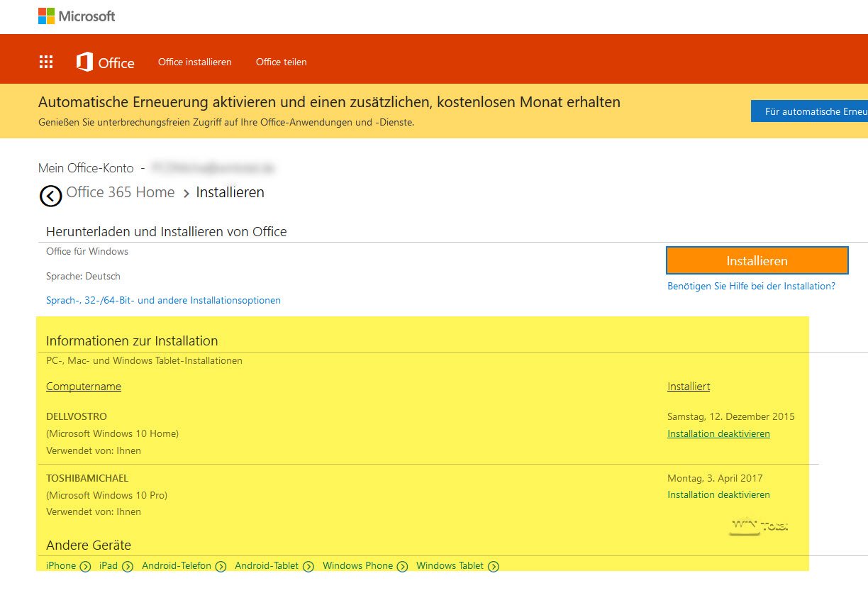Click the Microsoft Windows 10 Home text
Screen dimensions: 868x593
pos(112,433)
